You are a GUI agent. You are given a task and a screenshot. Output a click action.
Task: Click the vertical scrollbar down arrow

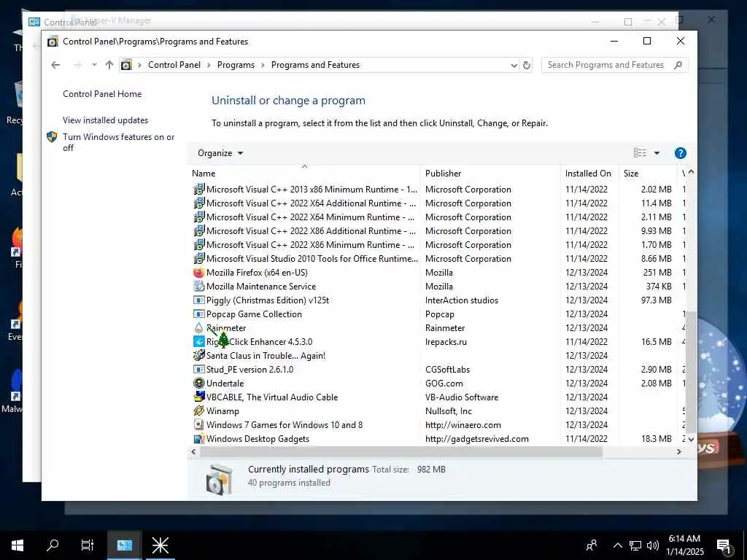point(692,440)
